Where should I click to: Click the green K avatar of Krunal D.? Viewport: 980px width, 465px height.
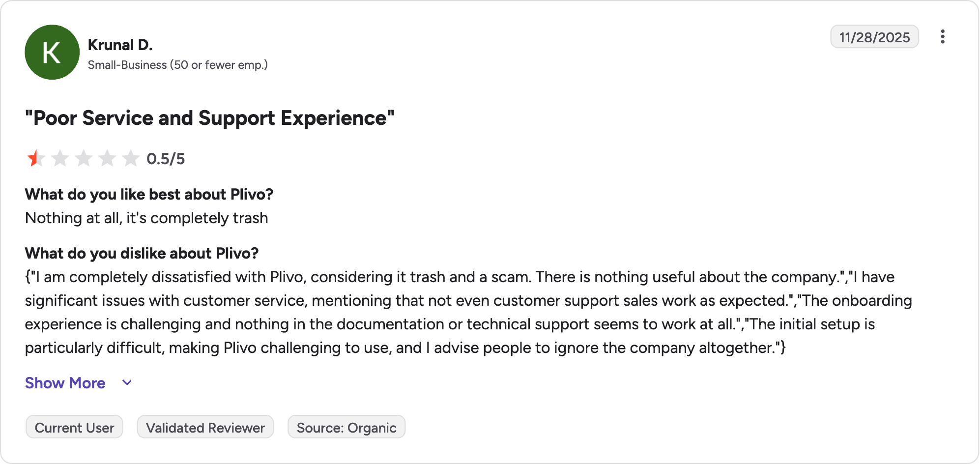point(52,52)
